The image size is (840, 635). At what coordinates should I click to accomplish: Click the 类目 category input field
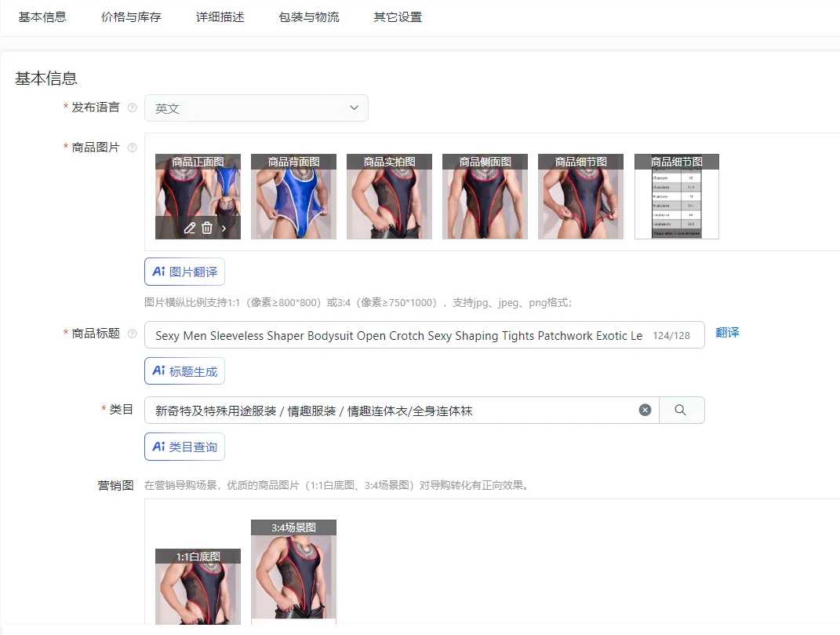tap(402, 411)
